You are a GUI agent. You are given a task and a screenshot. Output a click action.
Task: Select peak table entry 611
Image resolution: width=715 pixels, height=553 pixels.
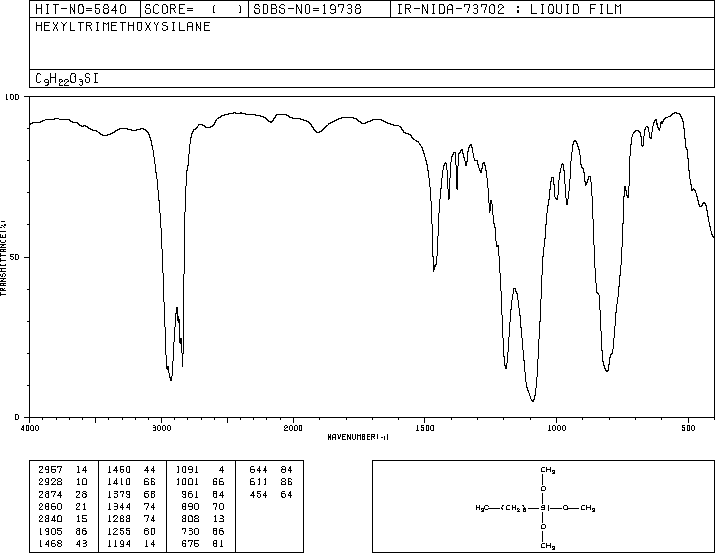pos(259,482)
